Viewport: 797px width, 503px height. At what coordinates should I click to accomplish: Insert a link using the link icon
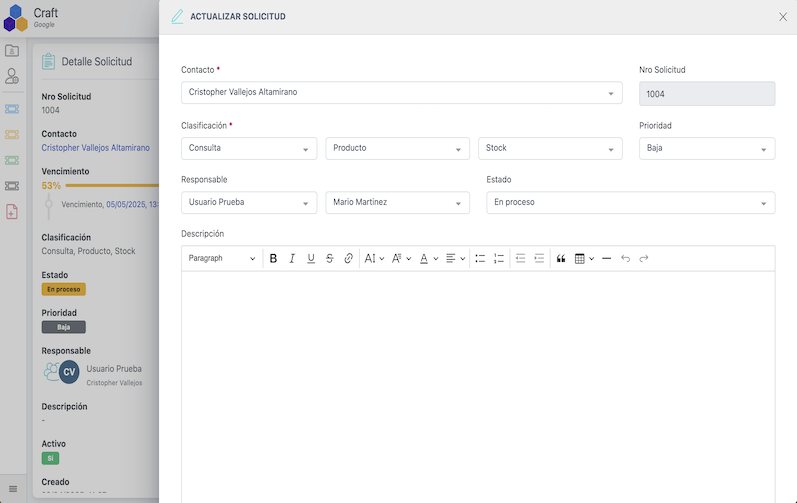pyautogui.click(x=348, y=259)
